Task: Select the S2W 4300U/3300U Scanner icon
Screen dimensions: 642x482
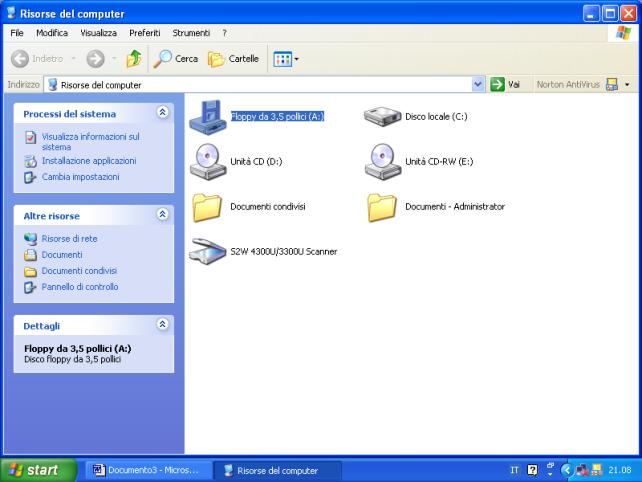Action: tap(208, 251)
